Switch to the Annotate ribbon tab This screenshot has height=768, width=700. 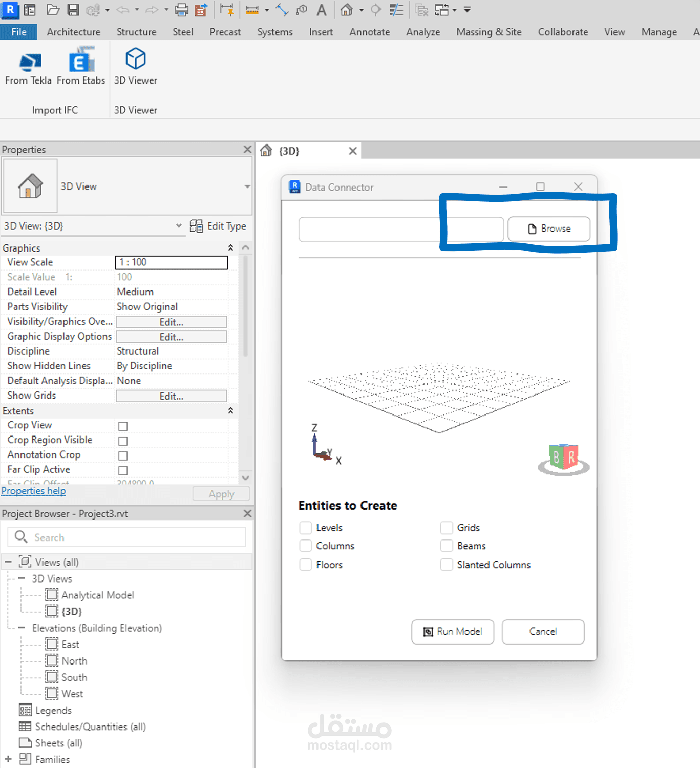point(370,32)
